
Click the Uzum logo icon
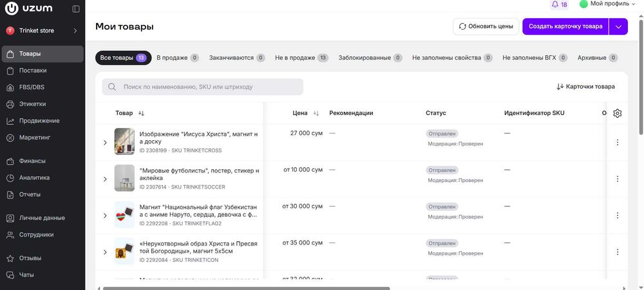(x=12, y=8)
